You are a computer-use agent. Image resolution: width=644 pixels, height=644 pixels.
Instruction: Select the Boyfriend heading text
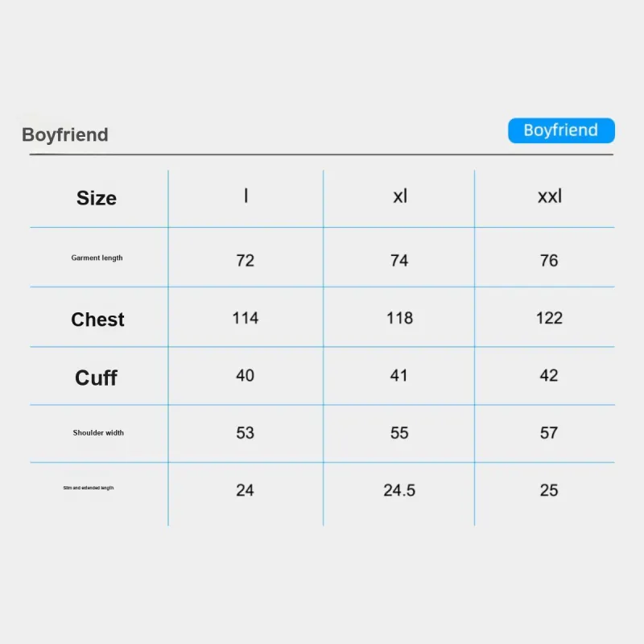click(65, 135)
